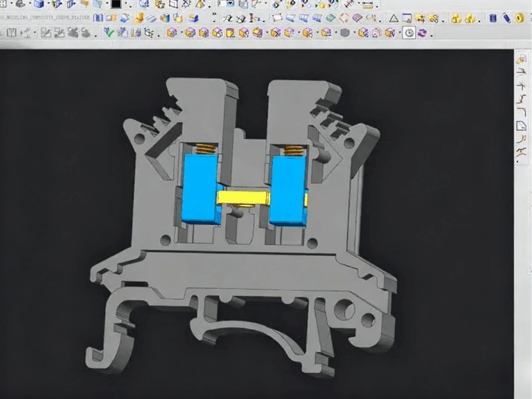Toggle the gray shaded solid display icon
532x399 pixels.
345,32
